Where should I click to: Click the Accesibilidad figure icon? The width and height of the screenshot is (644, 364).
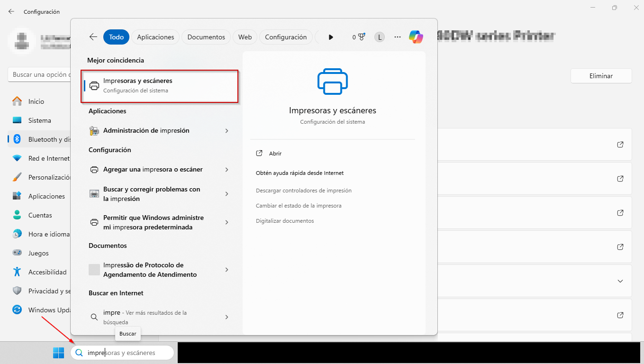pyautogui.click(x=17, y=272)
